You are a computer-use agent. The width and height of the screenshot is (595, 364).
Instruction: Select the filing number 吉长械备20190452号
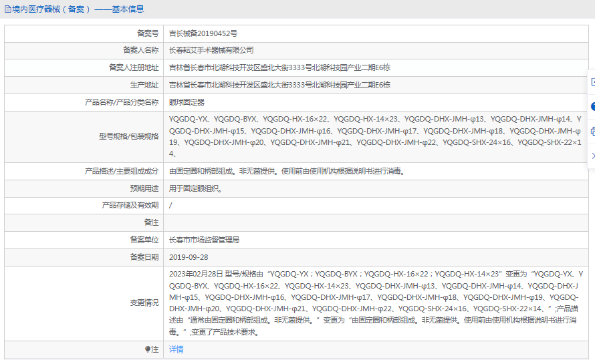tap(203, 33)
